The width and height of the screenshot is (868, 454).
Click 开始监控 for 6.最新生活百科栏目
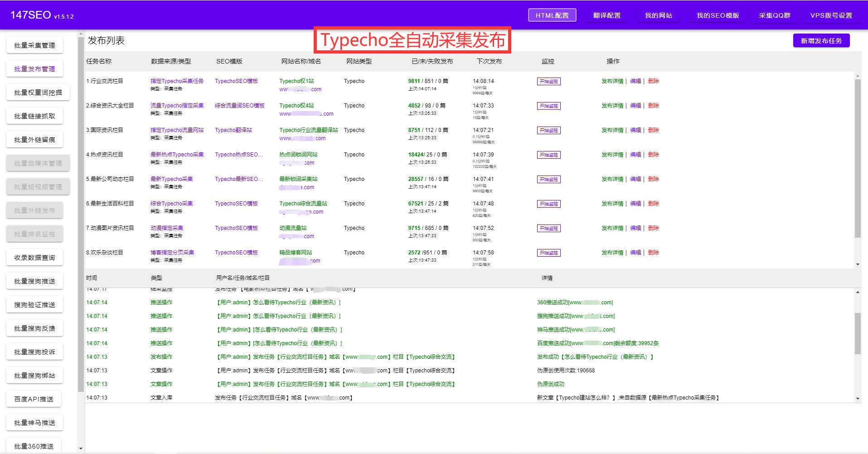pos(548,204)
